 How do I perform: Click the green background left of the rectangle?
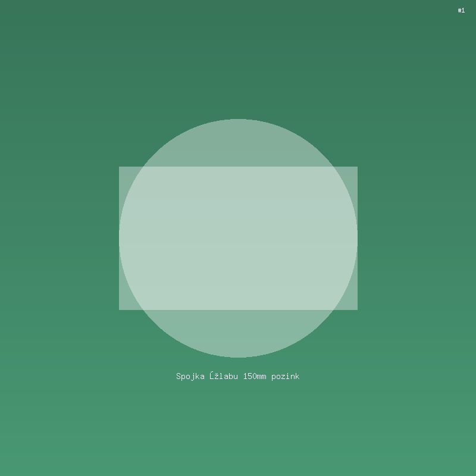point(59,238)
